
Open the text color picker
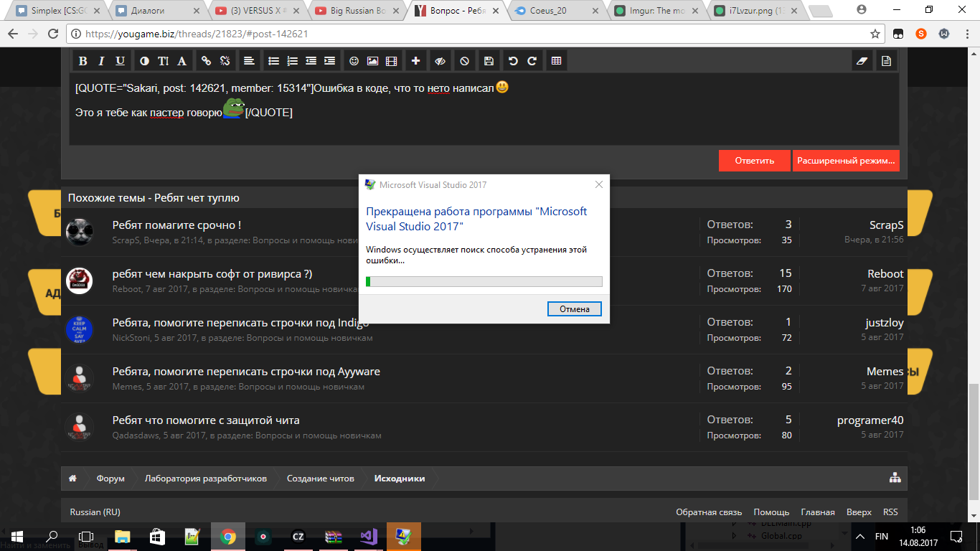tap(145, 61)
